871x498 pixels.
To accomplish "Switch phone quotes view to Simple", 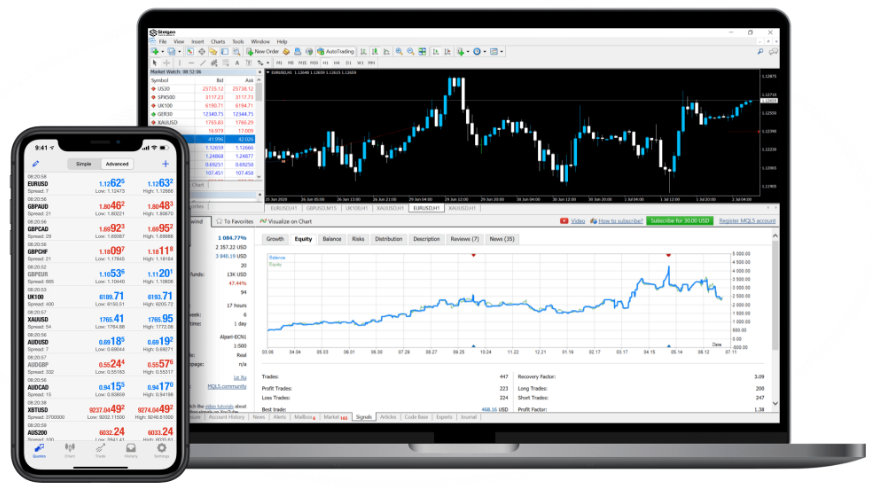I will coord(84,164).
